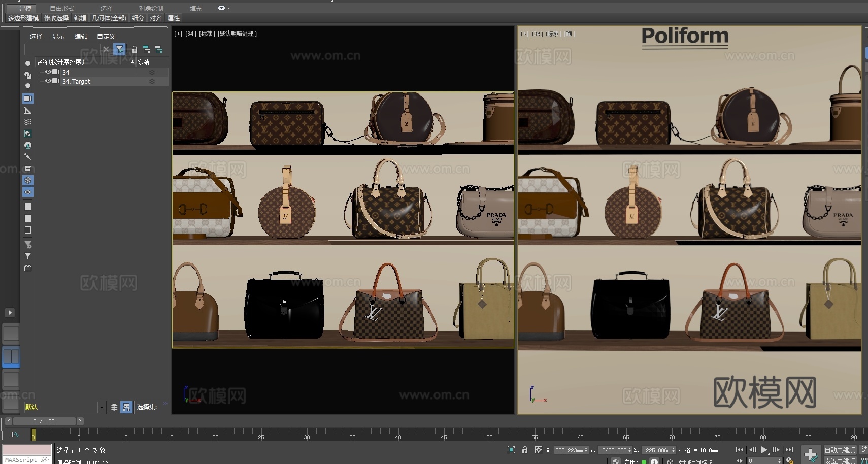The height and width of the screenshot is (464, 868).
Task: Open the 选择 menu in Scene Explorer
Action: pyautogui.click(x=36, y=37)
